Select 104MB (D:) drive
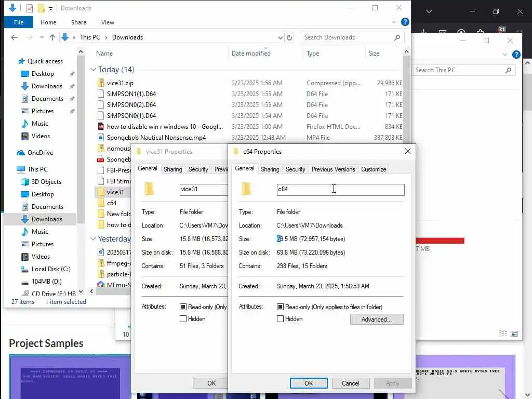Viewport: 532px width, 399px height. [46, 281]
